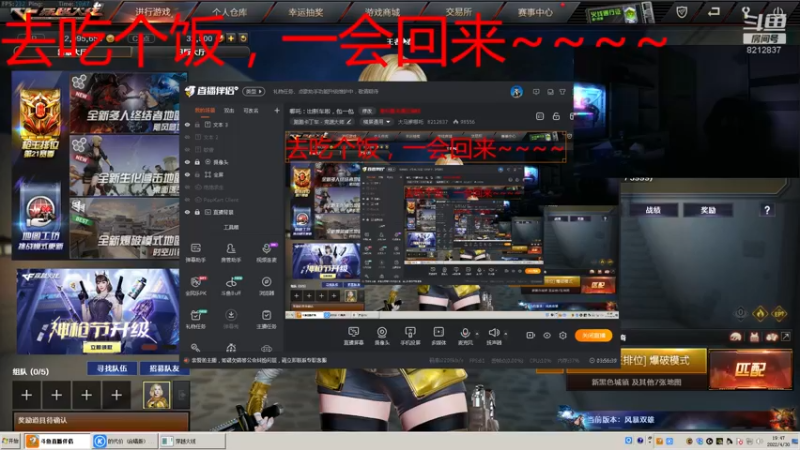Viewport: 800px width, 450px height.
Task: Expand the pill button beside companion logo
Action: coord(254,91)
